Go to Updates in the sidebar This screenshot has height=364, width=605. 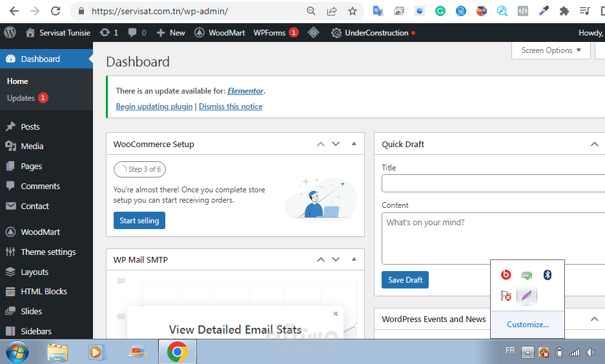coord(27,98)
